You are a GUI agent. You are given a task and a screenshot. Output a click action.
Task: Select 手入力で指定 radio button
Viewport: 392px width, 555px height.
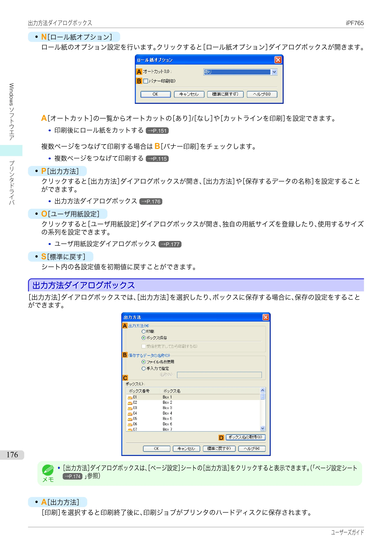(143, 369)
